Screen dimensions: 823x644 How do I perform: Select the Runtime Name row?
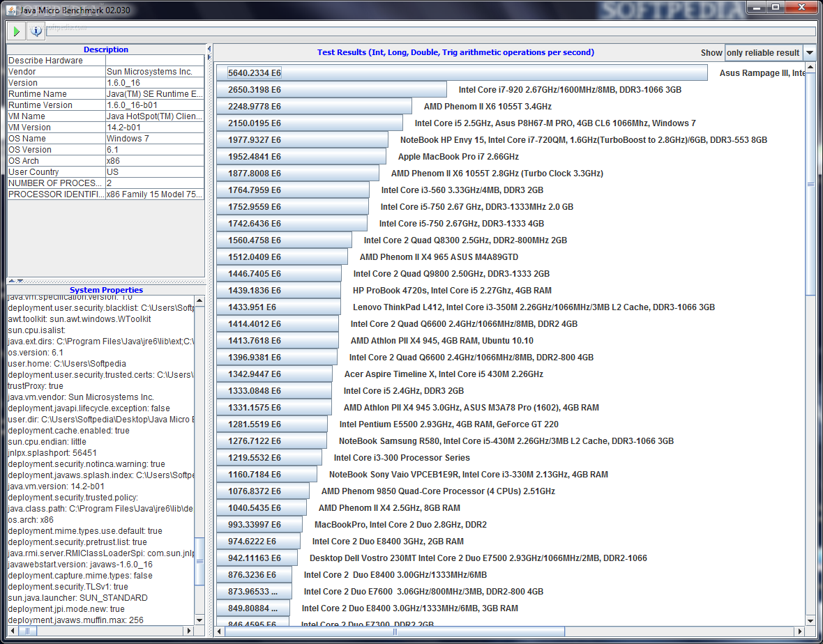(x=105, y=94)
